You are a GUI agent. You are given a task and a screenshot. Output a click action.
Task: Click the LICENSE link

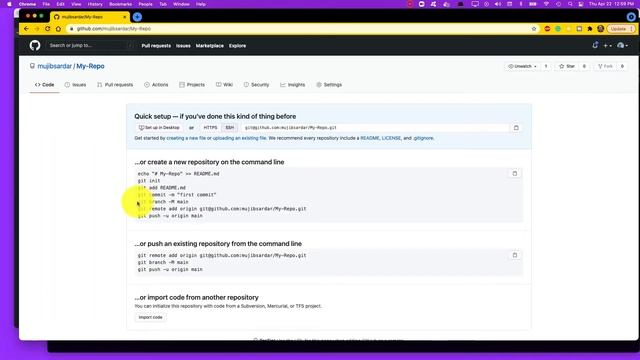tap(391, 138)
